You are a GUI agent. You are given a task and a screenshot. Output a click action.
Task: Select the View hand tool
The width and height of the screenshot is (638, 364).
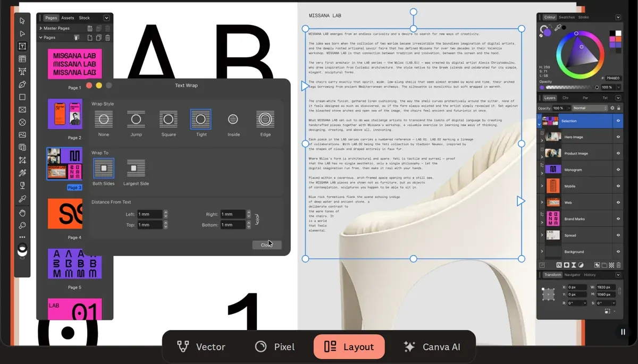pos(22,213)
